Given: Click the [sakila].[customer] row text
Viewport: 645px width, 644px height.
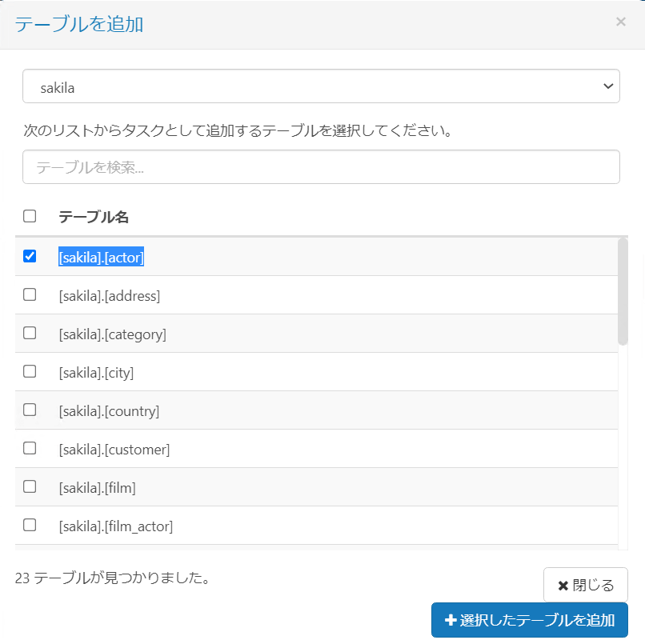Looking at the screenshot, I should (114, 450).
